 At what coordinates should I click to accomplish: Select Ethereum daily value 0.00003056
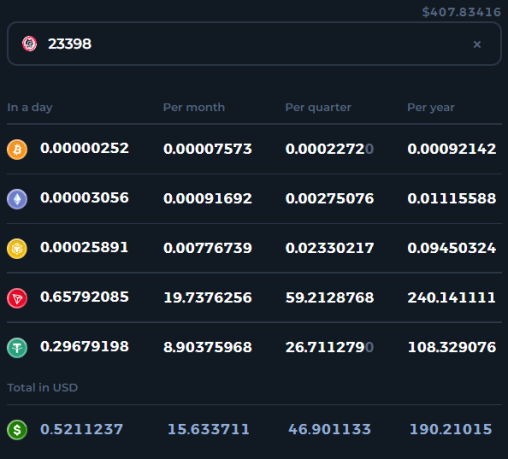click(x=84, y=198)
